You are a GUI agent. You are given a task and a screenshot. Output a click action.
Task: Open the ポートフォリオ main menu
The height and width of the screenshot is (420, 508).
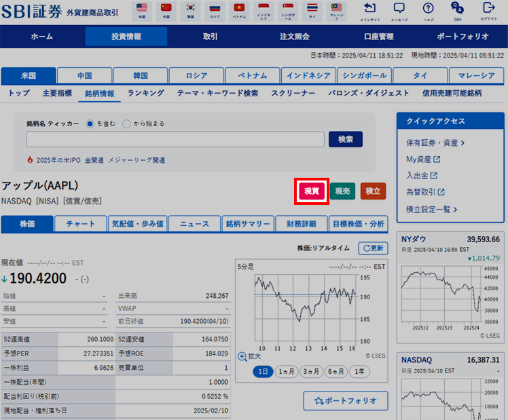point(462,37)
